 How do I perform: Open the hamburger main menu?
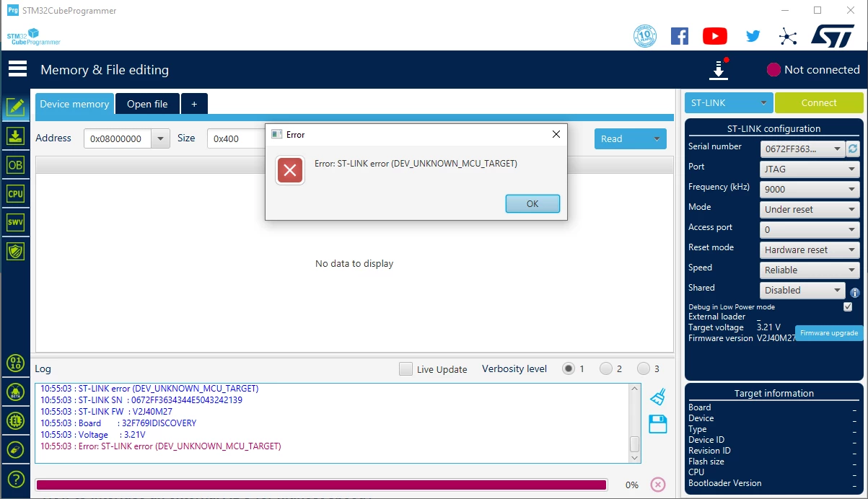tap(17, 69)
